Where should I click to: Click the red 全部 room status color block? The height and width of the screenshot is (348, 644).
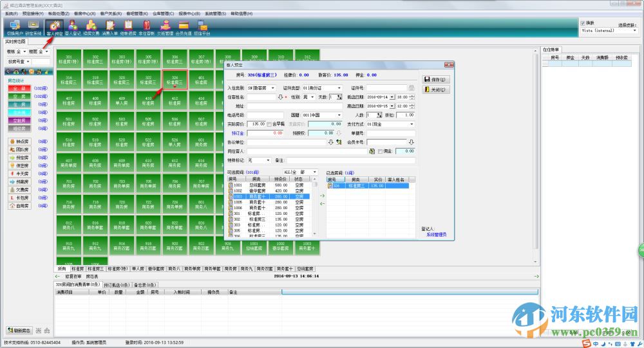(x=19, y=88)
